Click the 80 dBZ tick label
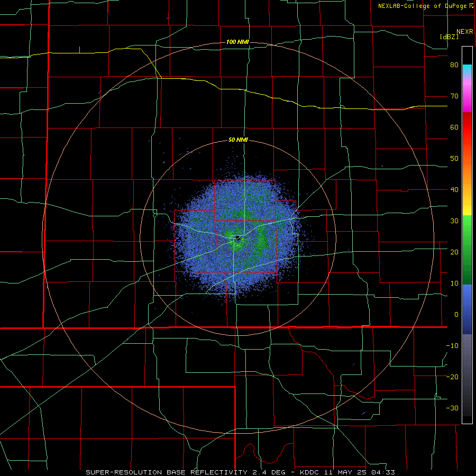 tap(454, 65)
